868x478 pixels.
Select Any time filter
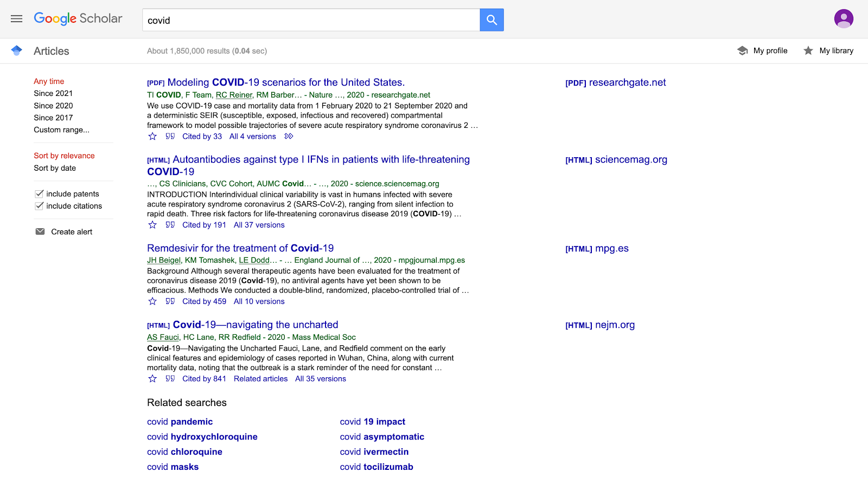click(x=49, y=81)
